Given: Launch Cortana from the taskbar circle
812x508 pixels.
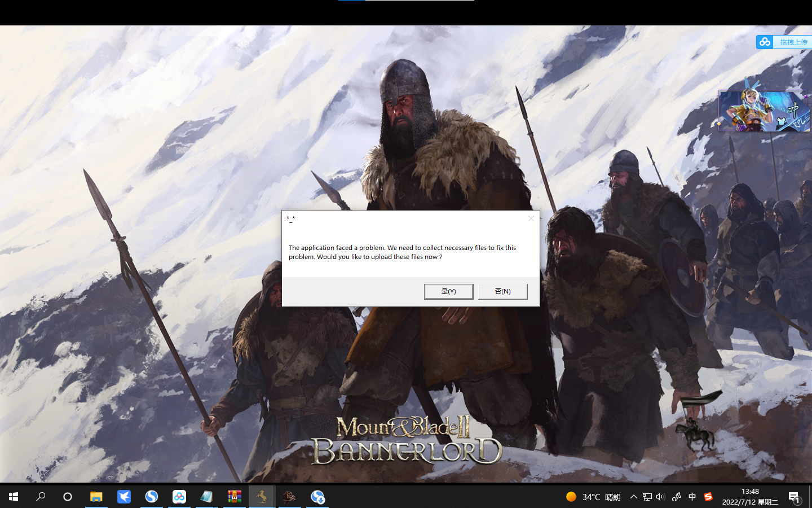Looking at the screenshot, I should [x=68, y=497].
